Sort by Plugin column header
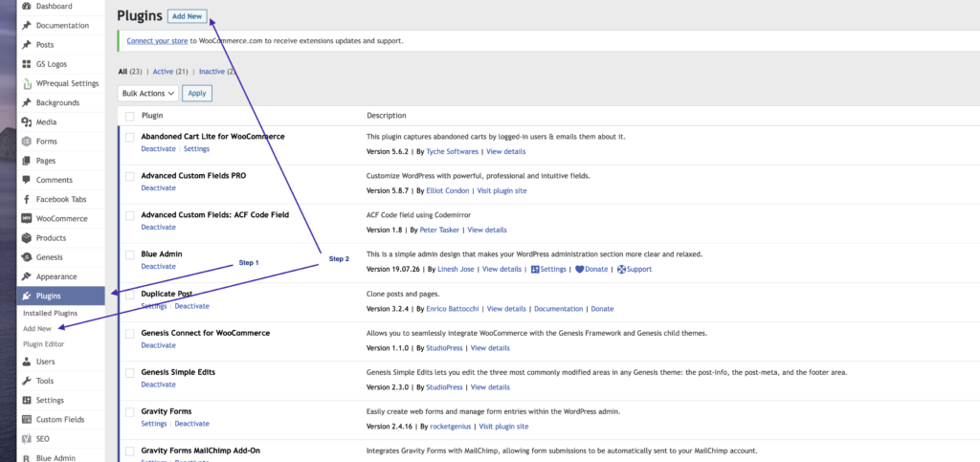Viewport: 980px width, 462px height. [x=152, y=116]
